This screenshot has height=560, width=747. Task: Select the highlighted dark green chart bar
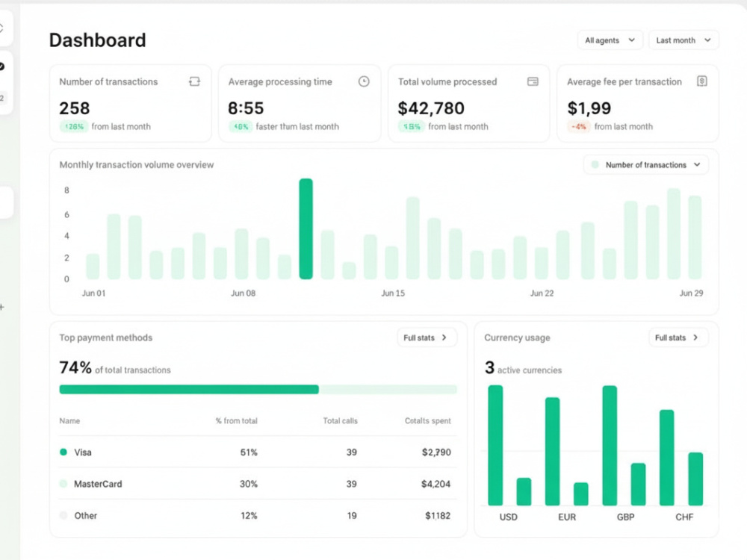(x=306, y=228)
